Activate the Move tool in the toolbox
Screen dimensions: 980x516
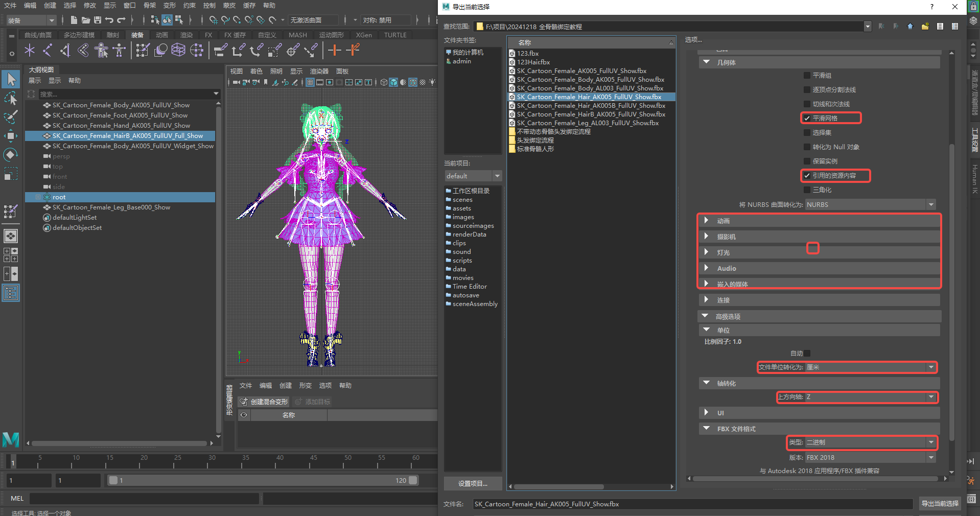(x=11, y=136)
